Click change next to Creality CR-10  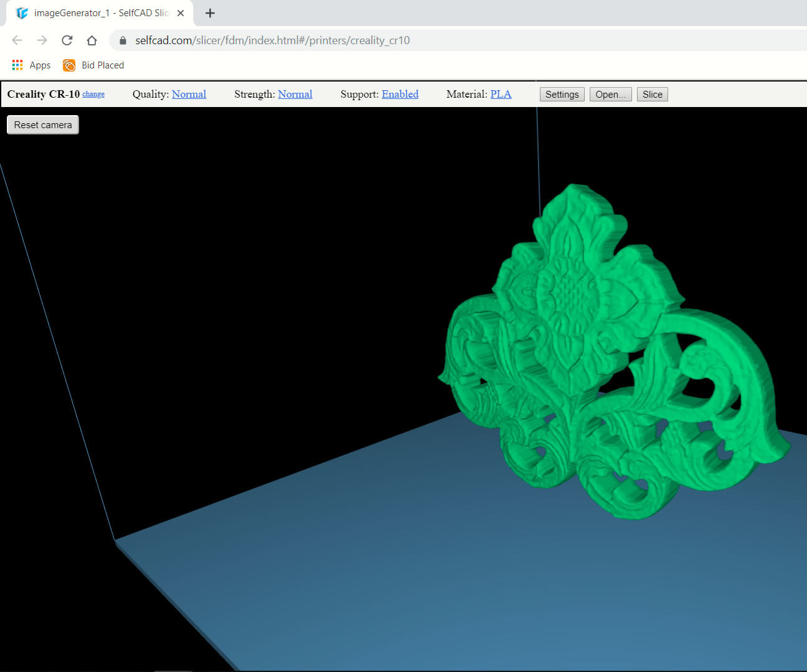93,94
